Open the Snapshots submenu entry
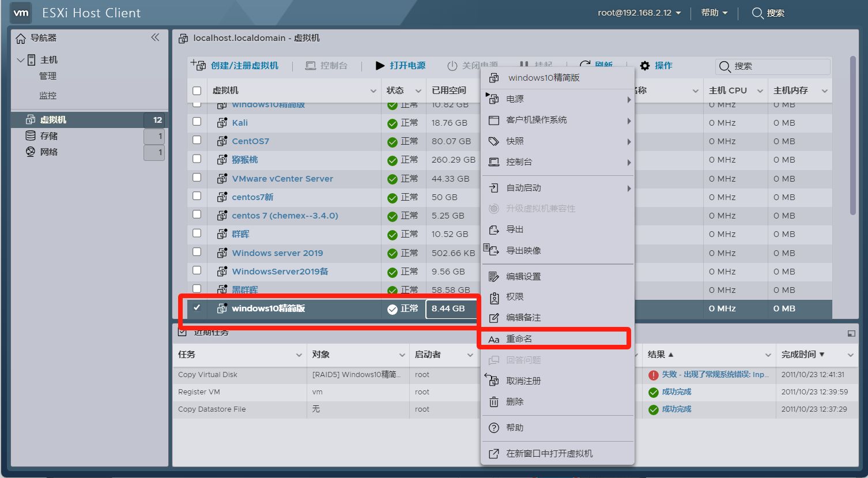Viewport: 868px width, 478px height. [x=515, y=141]
